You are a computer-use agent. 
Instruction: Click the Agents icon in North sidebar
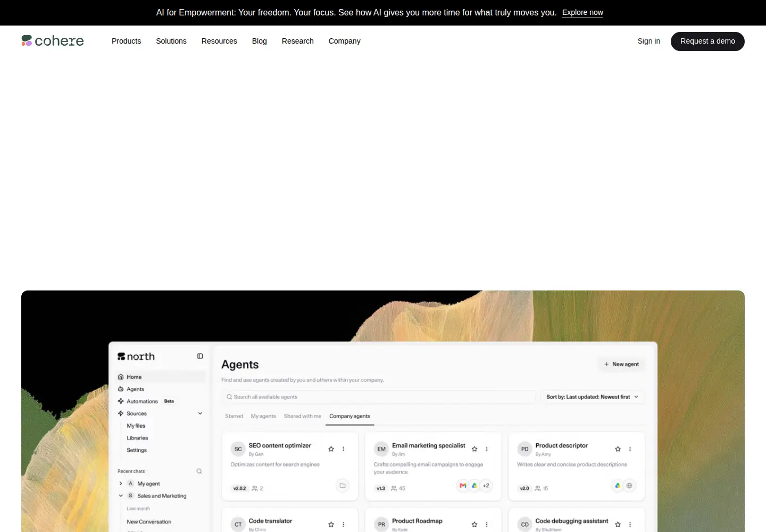pos(121,389)
